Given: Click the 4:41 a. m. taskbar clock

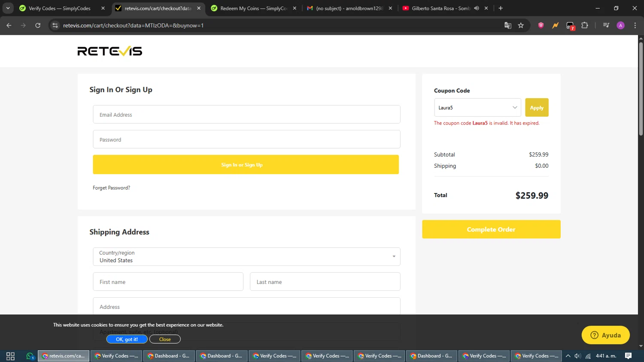Looking at the screenshot, I should pyautogui.click(x=606, y=356).
